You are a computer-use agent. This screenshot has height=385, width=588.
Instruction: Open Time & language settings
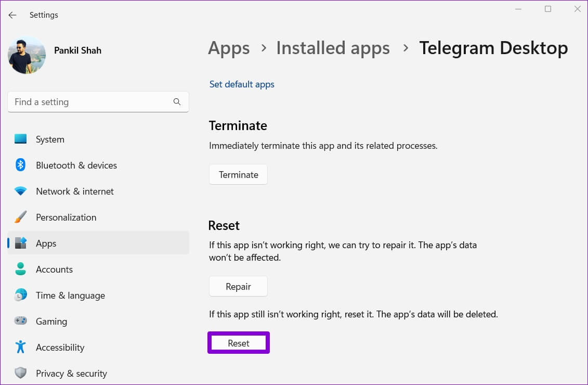[98, 296]
